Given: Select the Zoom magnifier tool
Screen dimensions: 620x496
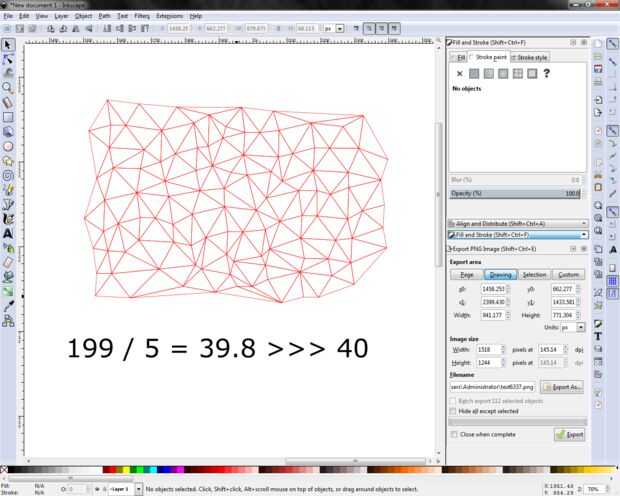Looking at the screenshot, I should [x=8, y=87].
